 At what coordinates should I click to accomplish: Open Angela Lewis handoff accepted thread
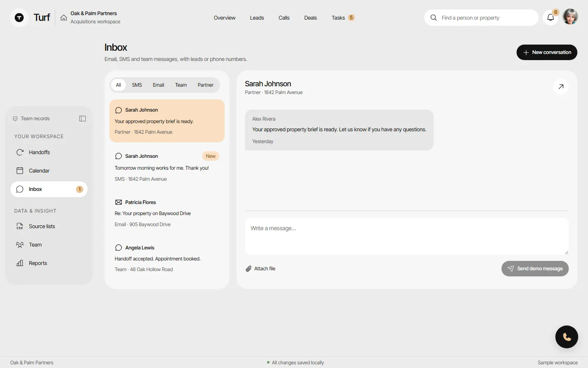(x=167, y=258)
